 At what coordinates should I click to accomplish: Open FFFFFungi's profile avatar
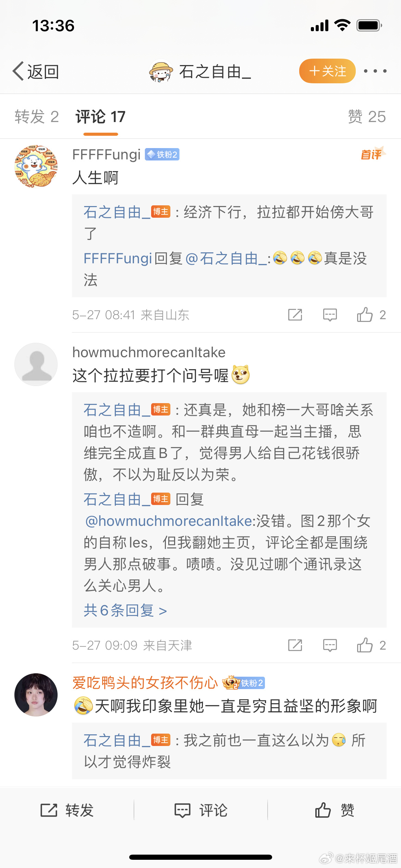(x=36, y=166)
